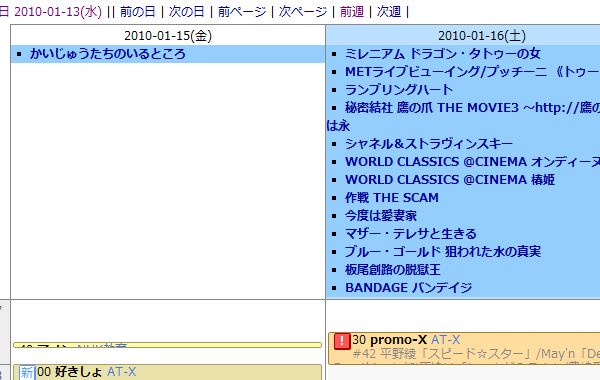Image resolution: width=600 pixels, height=380 pixels.
Task: Go to 前の日 (previous day)
Action: coord(137,12)
